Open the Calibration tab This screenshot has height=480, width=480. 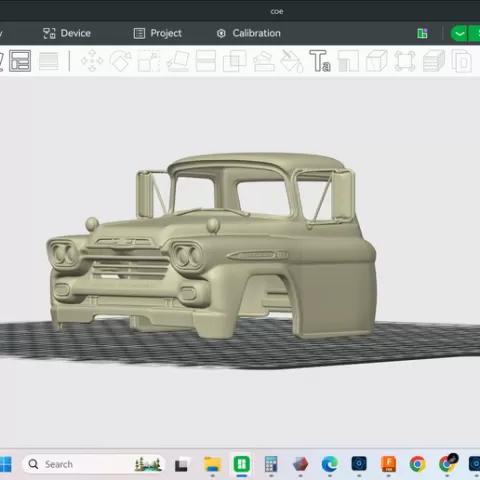click(249, 33)
